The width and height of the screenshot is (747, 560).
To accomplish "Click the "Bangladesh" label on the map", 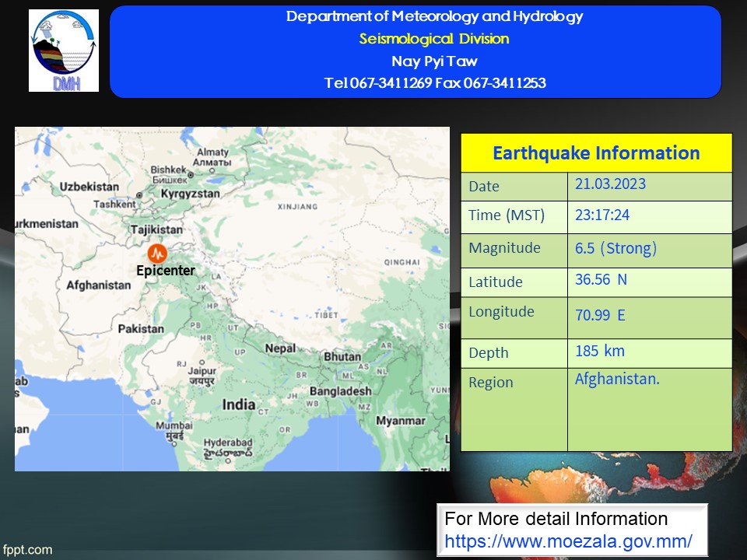I will pyautogui.click(x=341, y=391).
